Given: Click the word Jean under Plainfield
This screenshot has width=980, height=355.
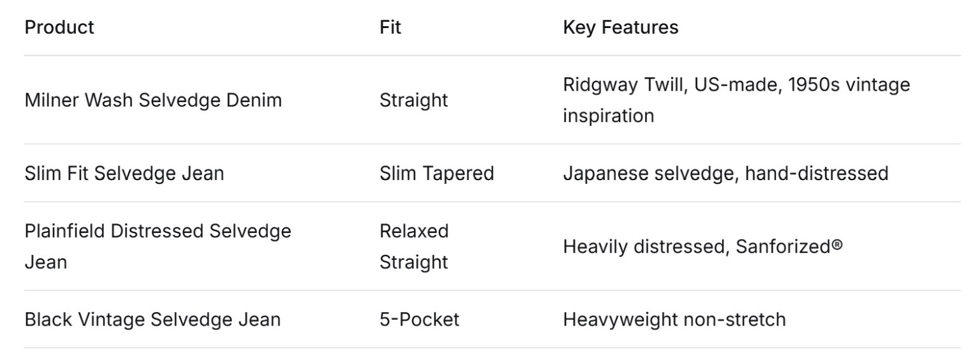Looking at the screenshot, I should 46,262.
